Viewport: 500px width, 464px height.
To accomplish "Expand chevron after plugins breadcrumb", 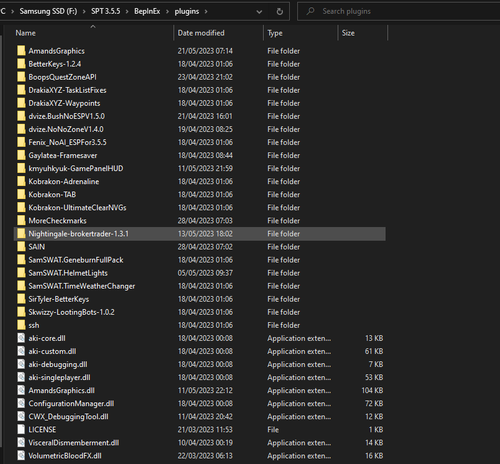I will point(206,12).
